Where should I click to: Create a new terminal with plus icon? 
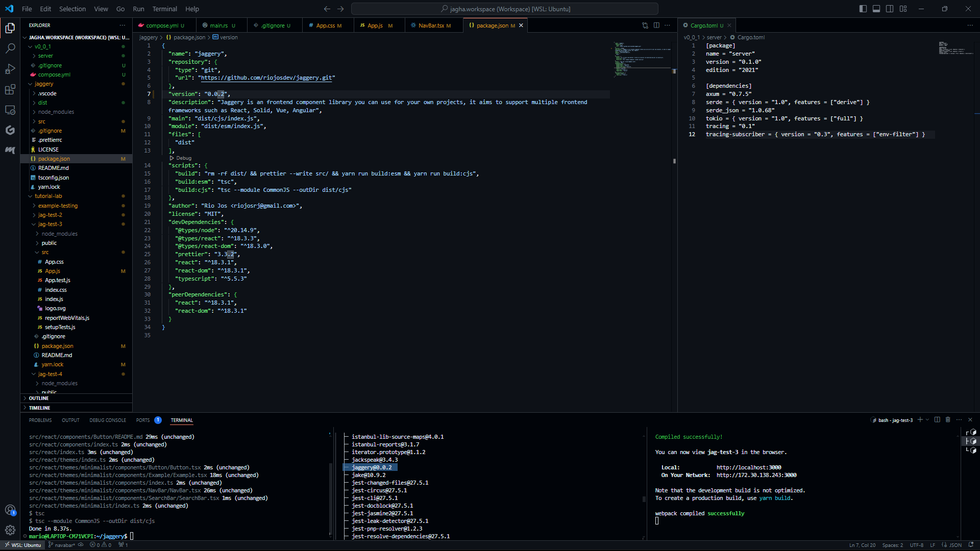[x=920, y=420]
